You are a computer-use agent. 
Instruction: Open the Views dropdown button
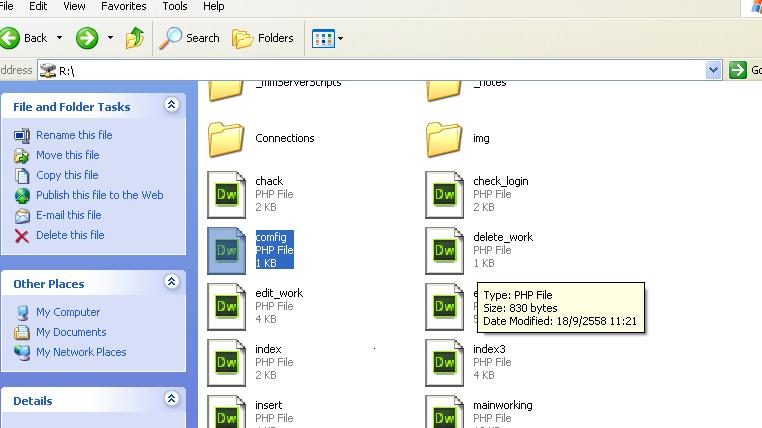pyautogui.click(x=327, y=38)
